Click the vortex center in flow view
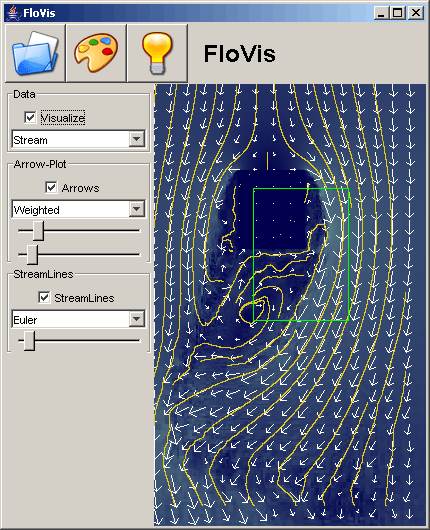The height and width of the screenshot is (530, 430). coord(254,309)
